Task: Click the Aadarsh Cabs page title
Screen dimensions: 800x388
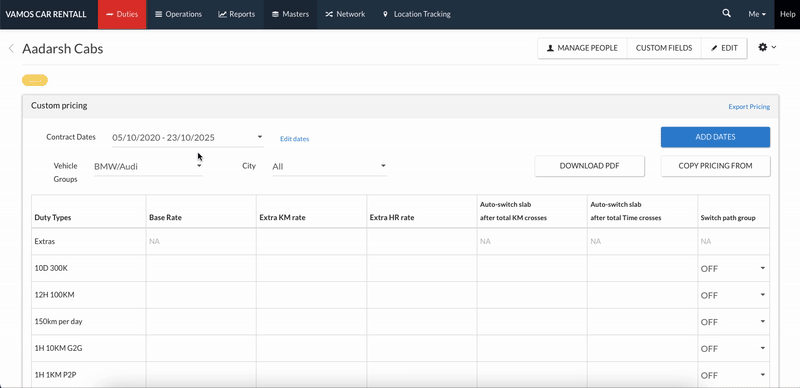Action: pos(63,48)
